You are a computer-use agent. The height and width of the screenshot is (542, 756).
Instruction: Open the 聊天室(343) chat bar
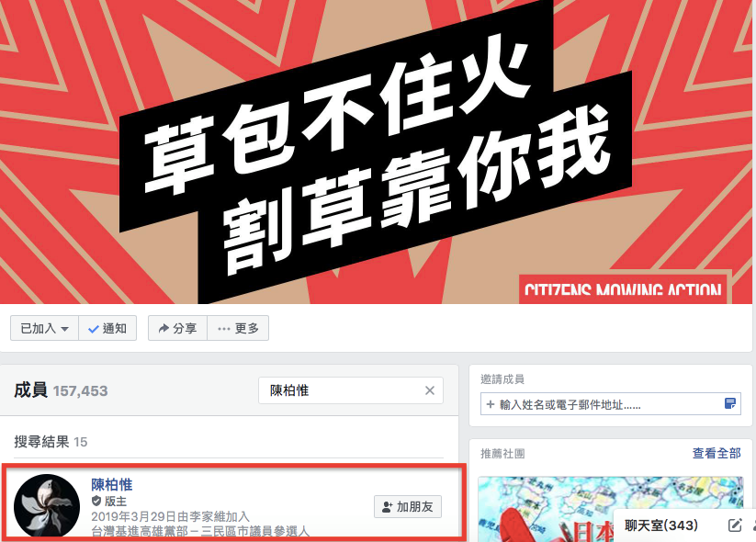[x=661, y=525]
